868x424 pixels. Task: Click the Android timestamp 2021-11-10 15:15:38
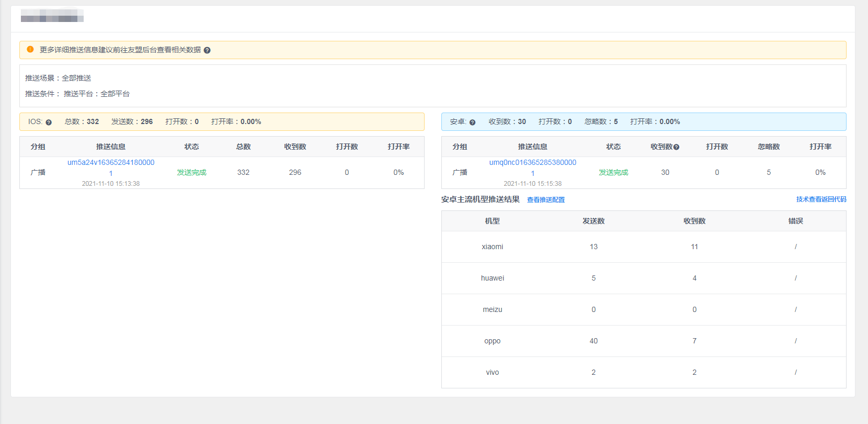[x=533, y=184]
